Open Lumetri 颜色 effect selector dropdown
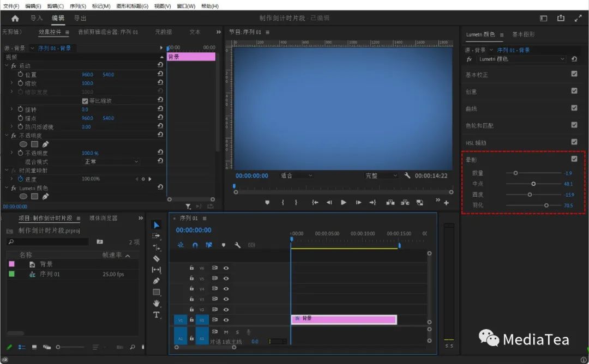 click(521, 59)
